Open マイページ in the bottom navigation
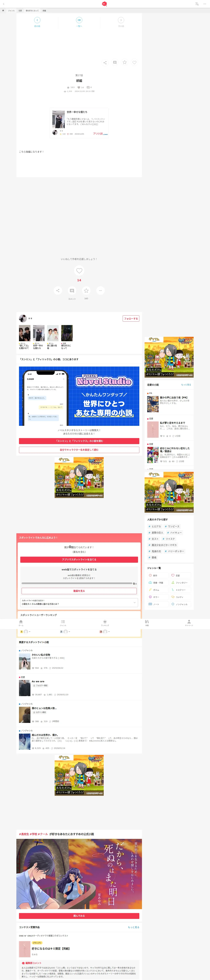 (x=189, y=623)
